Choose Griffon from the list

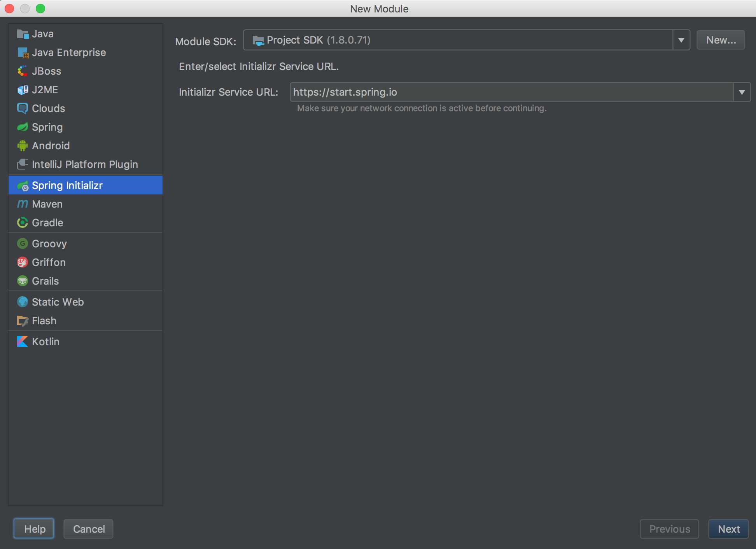point(86,262)
